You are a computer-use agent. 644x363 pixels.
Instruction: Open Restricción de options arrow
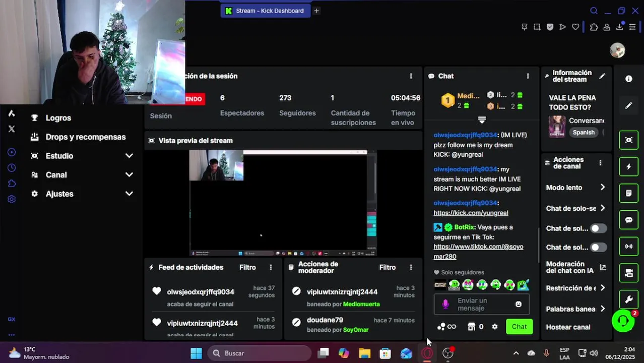pyautogui.click(x=603, y=288)
